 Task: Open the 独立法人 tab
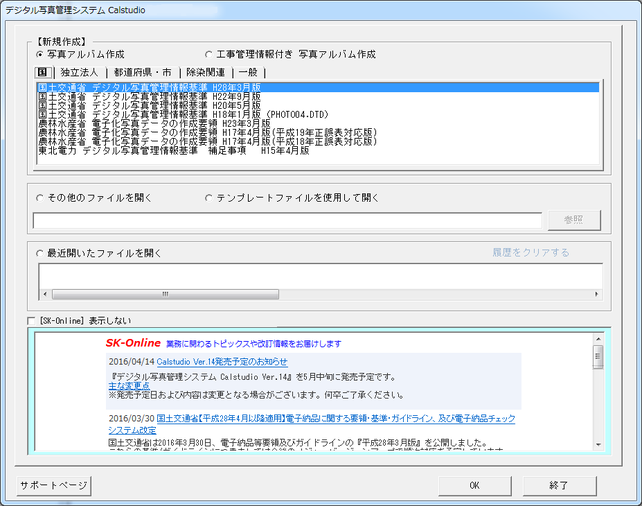pyautogui.click(x=79, y=72)
